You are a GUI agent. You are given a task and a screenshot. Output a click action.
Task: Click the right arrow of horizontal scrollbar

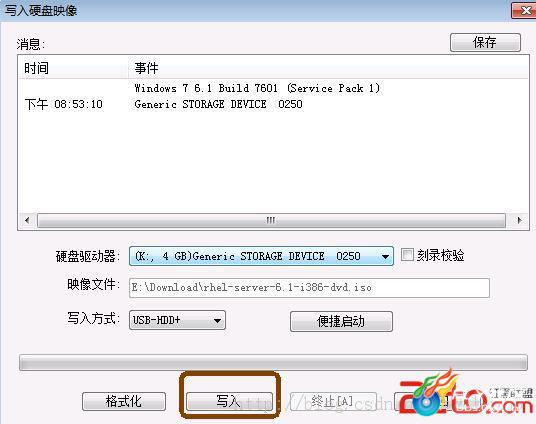(519, 220)
